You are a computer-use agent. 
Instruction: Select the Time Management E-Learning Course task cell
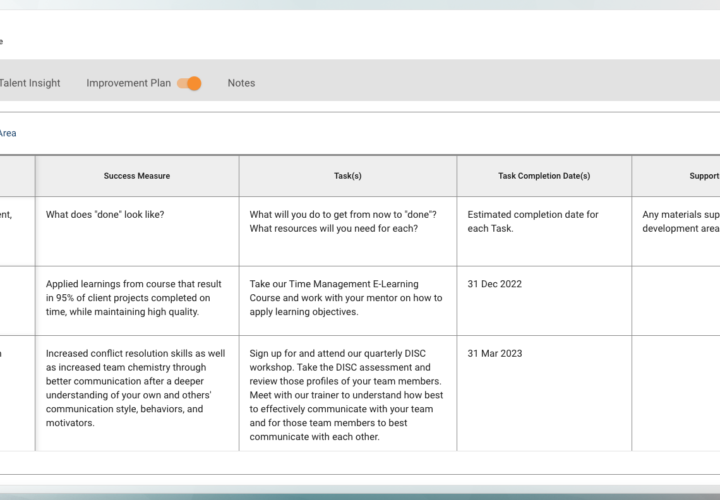[x=348, y=301]
